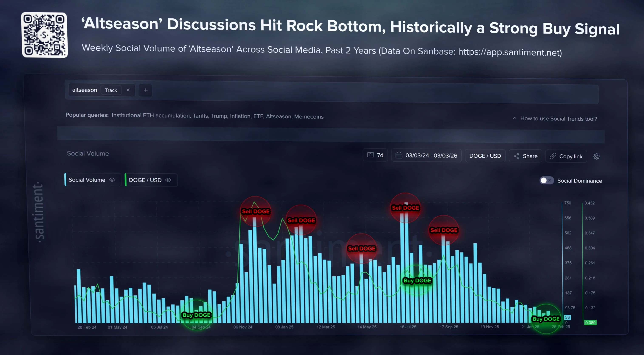Click the '468' social volume axis label

(568, 248)
